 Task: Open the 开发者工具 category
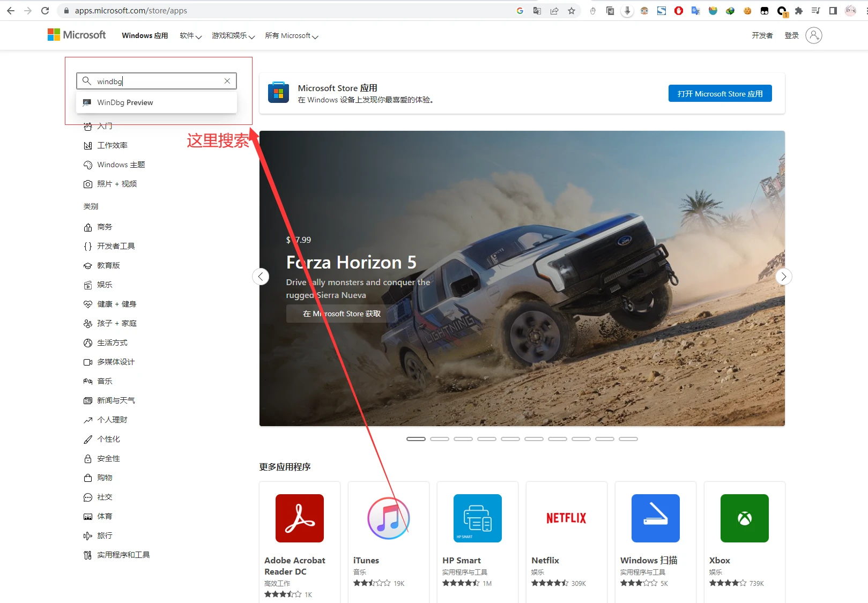point(109,246)
